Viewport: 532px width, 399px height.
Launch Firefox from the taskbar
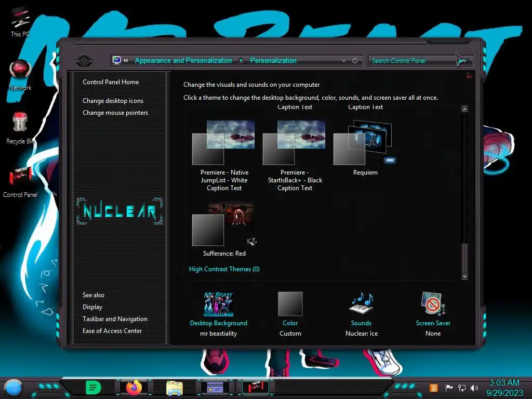click(x=134, y=387)
